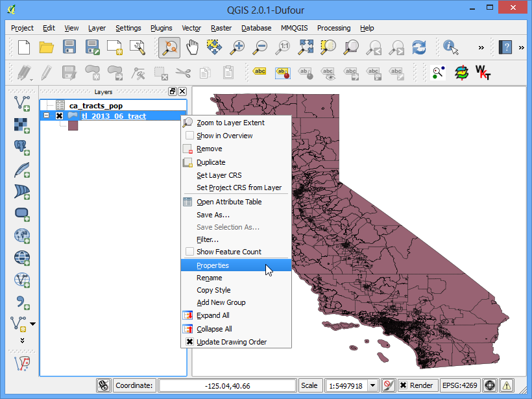Open the Processing menu
The image size is (532, 399).
click(x=334, y=28)
